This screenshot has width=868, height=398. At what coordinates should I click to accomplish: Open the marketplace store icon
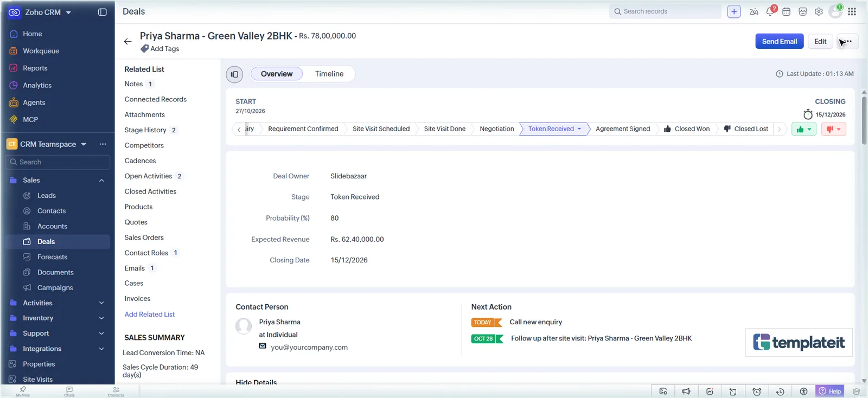(803, 11)
